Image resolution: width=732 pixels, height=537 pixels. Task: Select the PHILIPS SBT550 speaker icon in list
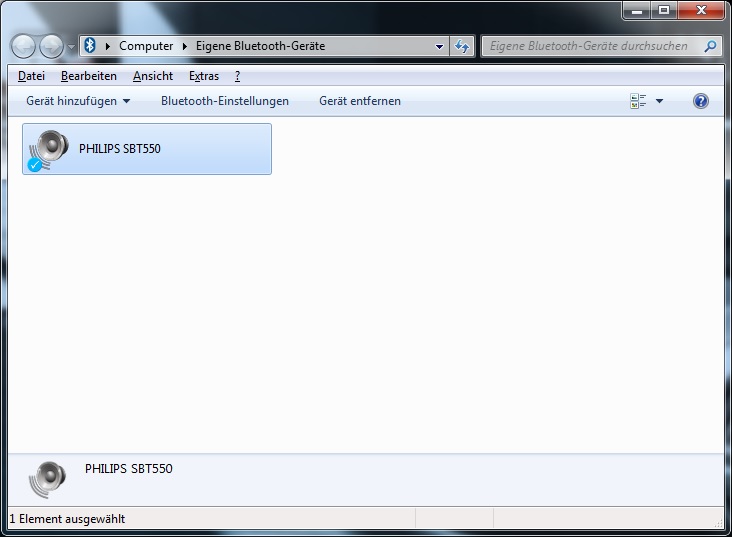point(49,150)
